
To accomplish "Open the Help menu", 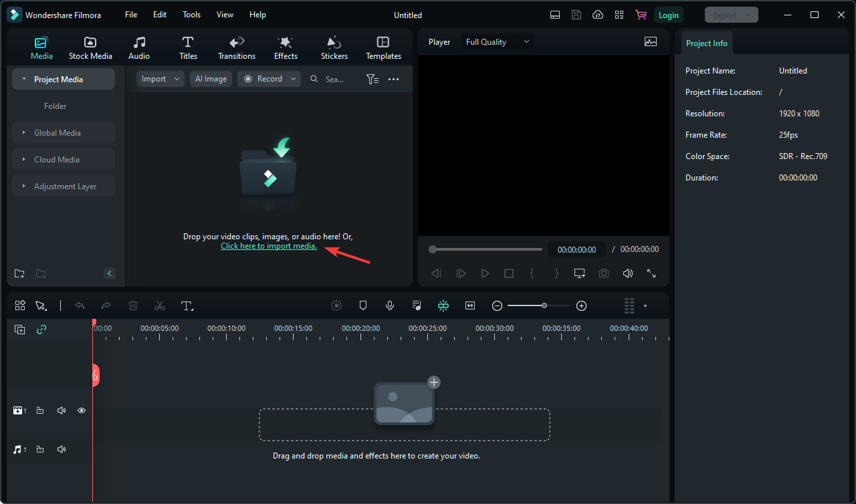I will click(x=257, y=15).
